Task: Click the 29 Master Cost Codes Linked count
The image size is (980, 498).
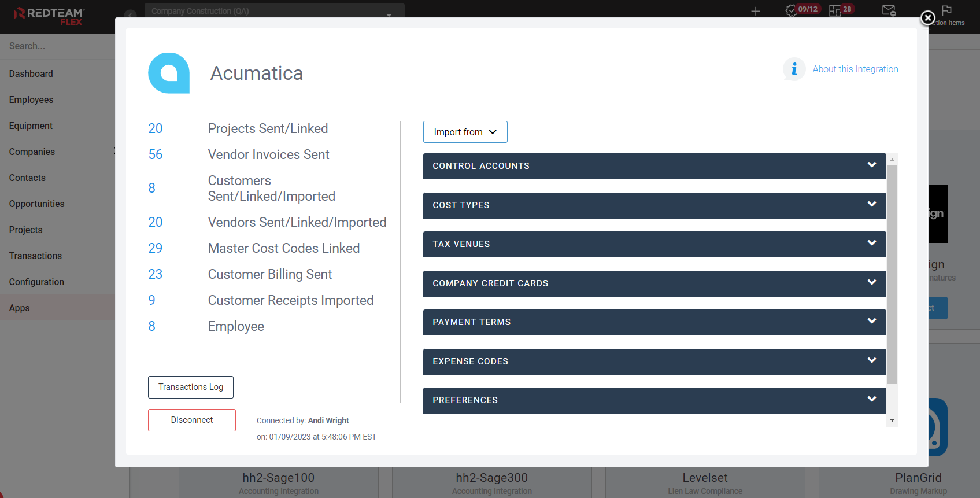Action: point(155,248)
